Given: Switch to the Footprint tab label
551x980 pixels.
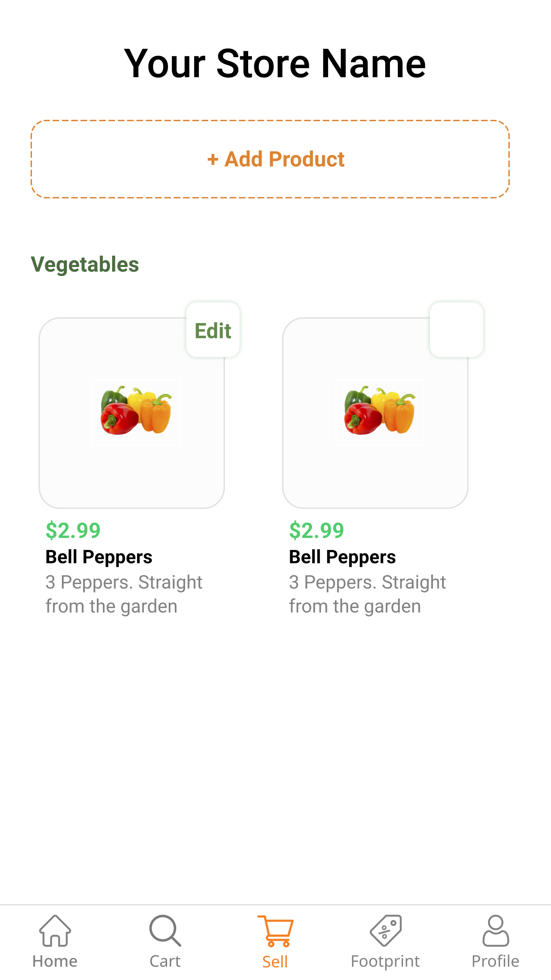Looking at the screenshot, I should point(386,961).
